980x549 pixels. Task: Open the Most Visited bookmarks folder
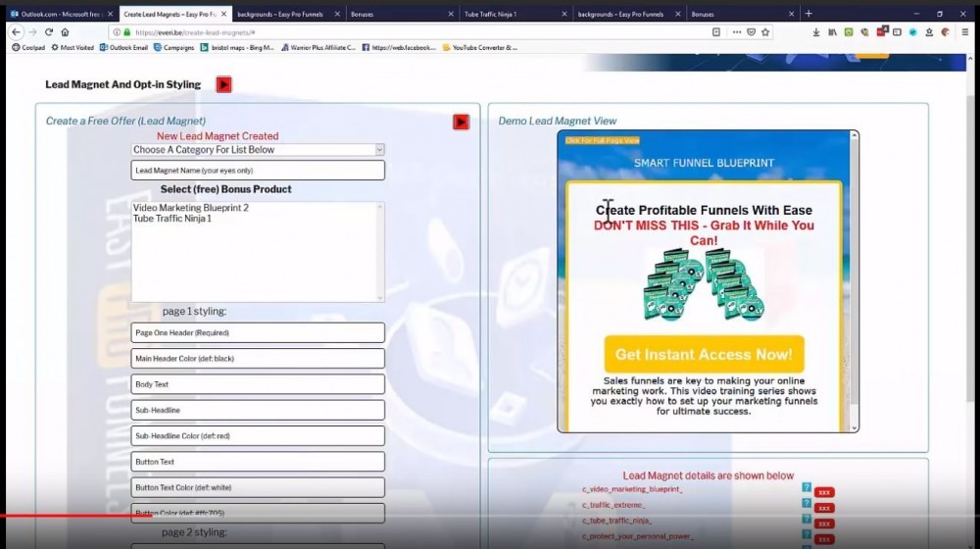pyautogui.click(x=72, y=47)
